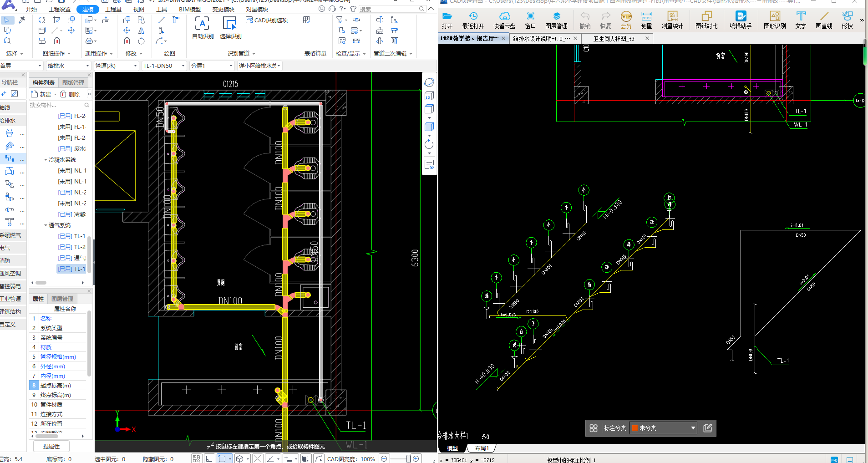Move the CAD图亮度 brightness slider

(408, 458)
